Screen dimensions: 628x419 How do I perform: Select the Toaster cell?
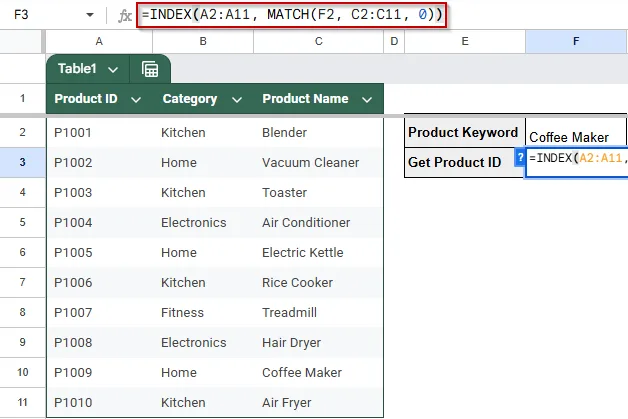(x=318, y=192)
